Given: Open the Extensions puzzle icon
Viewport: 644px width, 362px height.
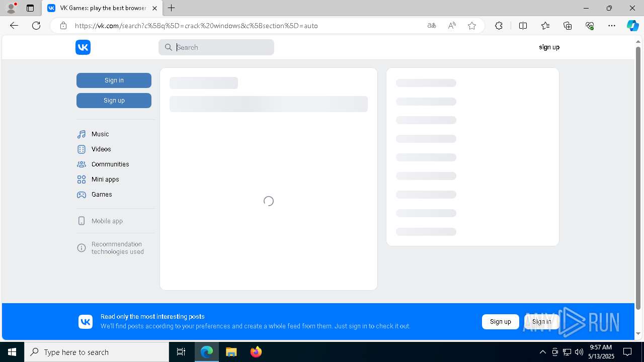Looking at the screenshot, I should click(499, 26).
